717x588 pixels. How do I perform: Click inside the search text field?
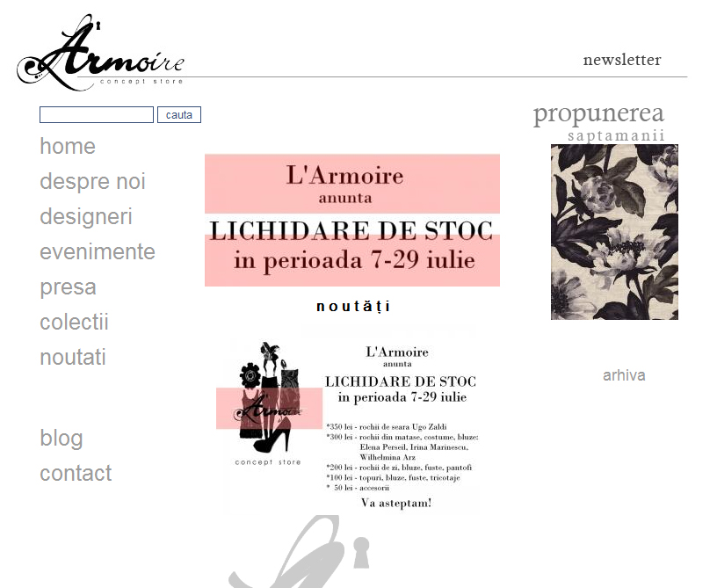click(97, 115)
